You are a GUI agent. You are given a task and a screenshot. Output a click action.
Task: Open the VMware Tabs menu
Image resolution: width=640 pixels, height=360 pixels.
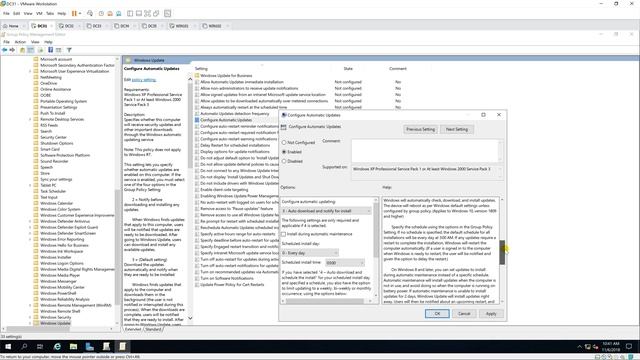pos(50,13)
